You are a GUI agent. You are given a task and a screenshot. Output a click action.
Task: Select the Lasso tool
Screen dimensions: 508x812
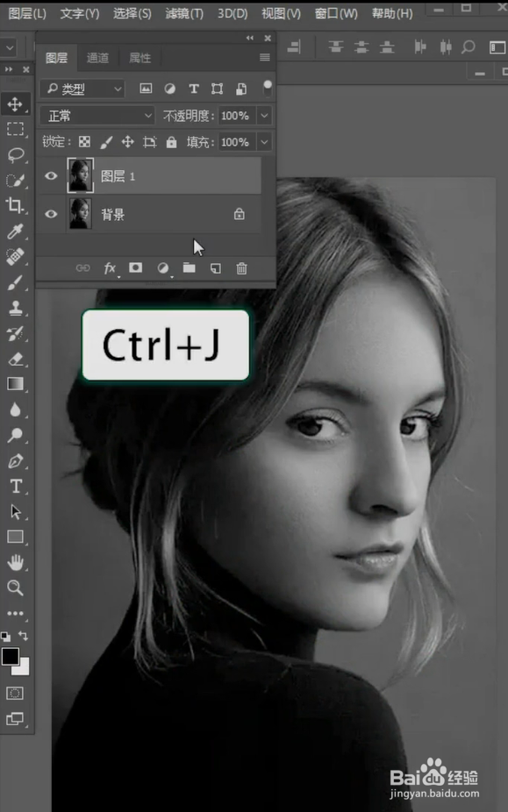(x=15, y=155)
